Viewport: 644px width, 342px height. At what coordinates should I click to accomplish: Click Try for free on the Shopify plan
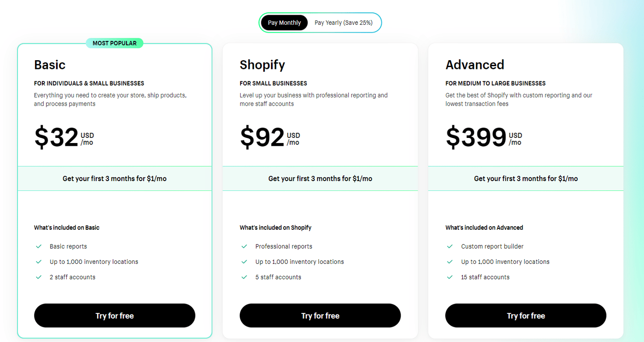(320, 315)
